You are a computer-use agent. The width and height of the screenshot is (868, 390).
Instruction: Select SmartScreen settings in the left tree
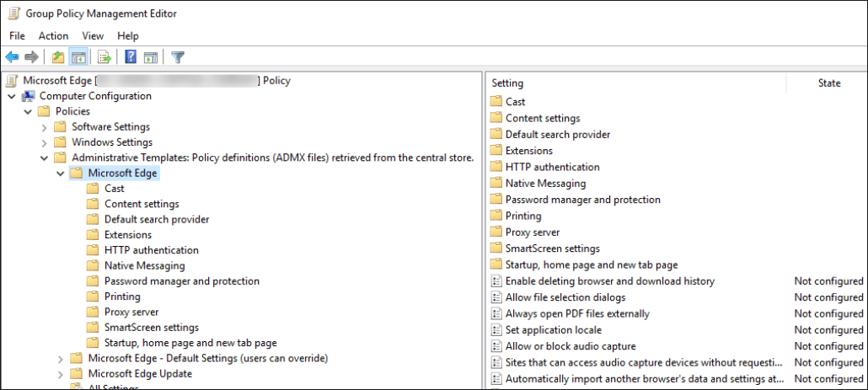point(151,328)
